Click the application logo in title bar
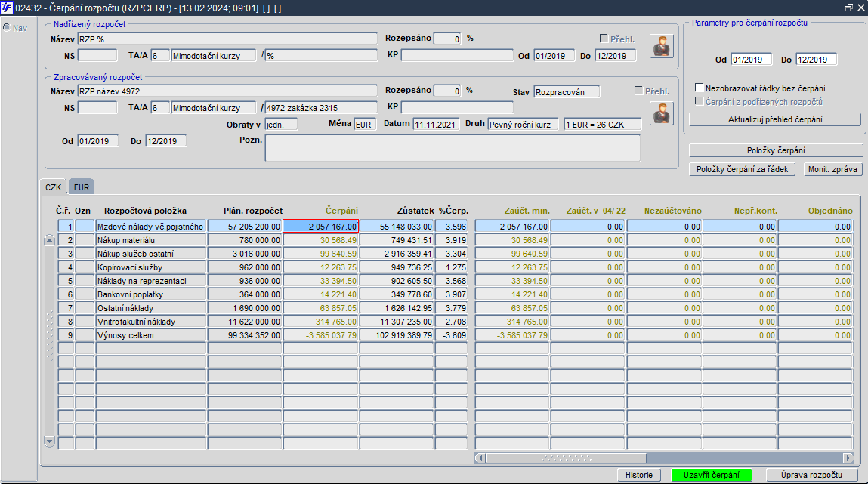868x484 pixels. (x=7, y=8)
